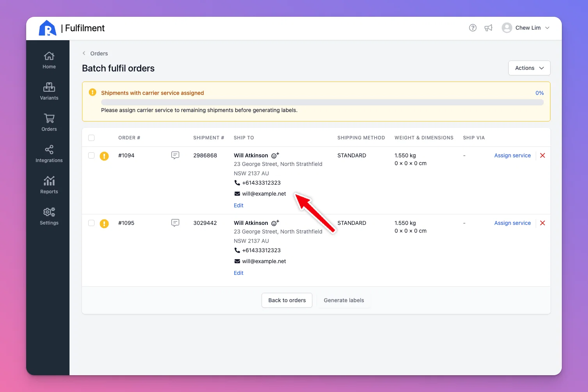Click the warning icon in the yellow banner
Viewport: 588px width, 392px height.
point(93,93)
